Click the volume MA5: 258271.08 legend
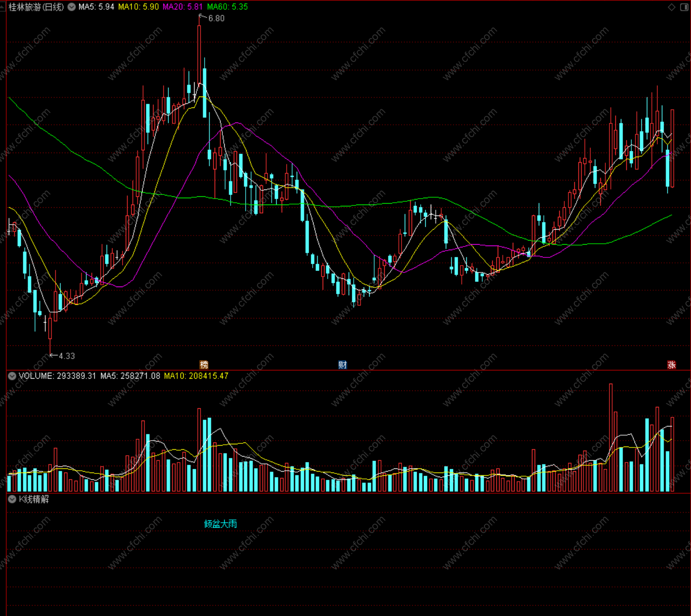 (x=130, y=376)
